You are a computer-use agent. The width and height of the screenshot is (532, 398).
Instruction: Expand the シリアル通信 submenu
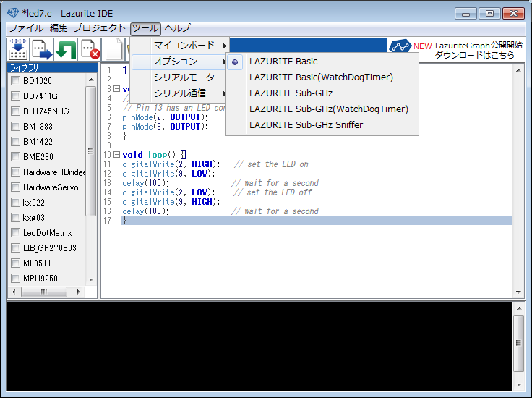(x=179, y=93)
